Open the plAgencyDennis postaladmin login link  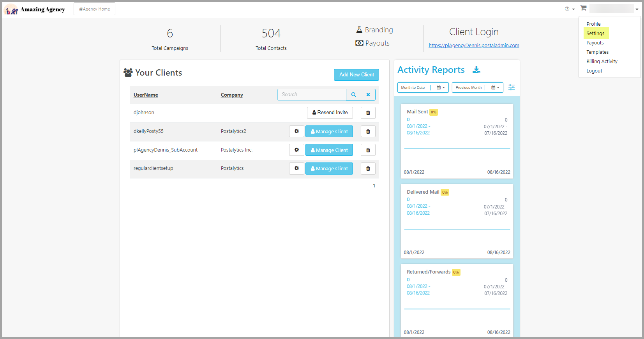474,46
